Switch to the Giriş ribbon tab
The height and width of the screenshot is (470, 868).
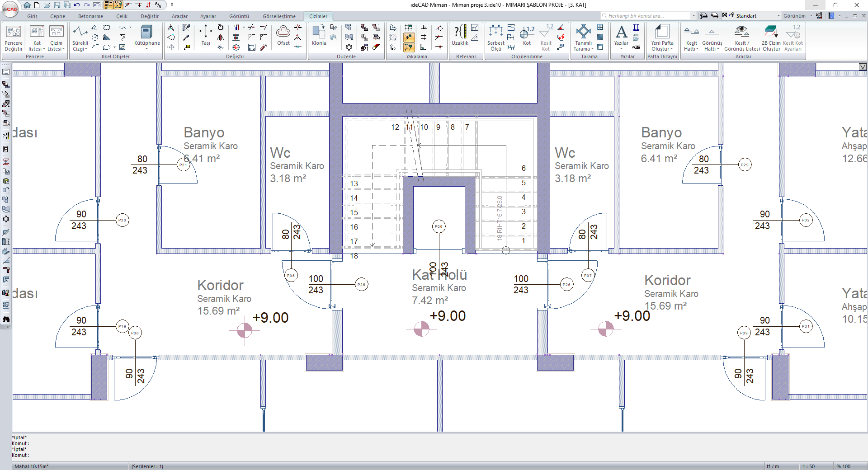pyautogui.click(x=33, y=16)
